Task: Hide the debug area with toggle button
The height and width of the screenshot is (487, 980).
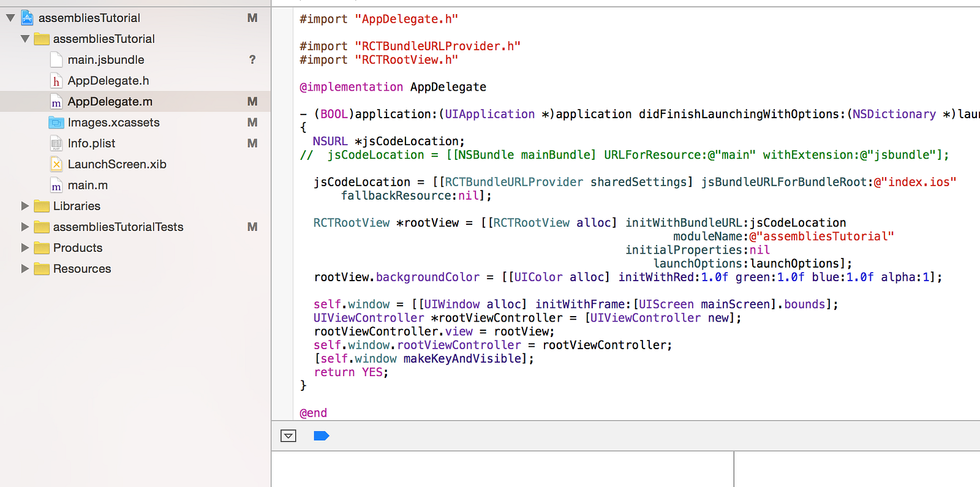Action: (288, 436)
